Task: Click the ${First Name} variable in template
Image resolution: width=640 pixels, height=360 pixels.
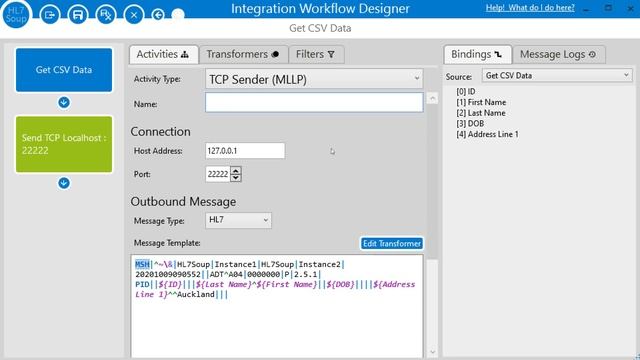Action: click(x=287, y=284)
